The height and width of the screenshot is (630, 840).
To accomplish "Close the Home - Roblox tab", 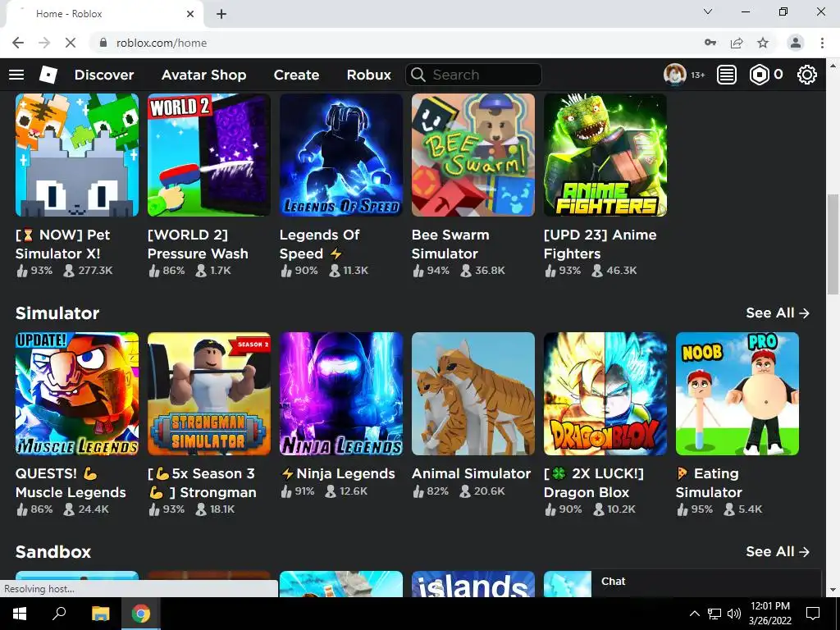I will (190, 14).
